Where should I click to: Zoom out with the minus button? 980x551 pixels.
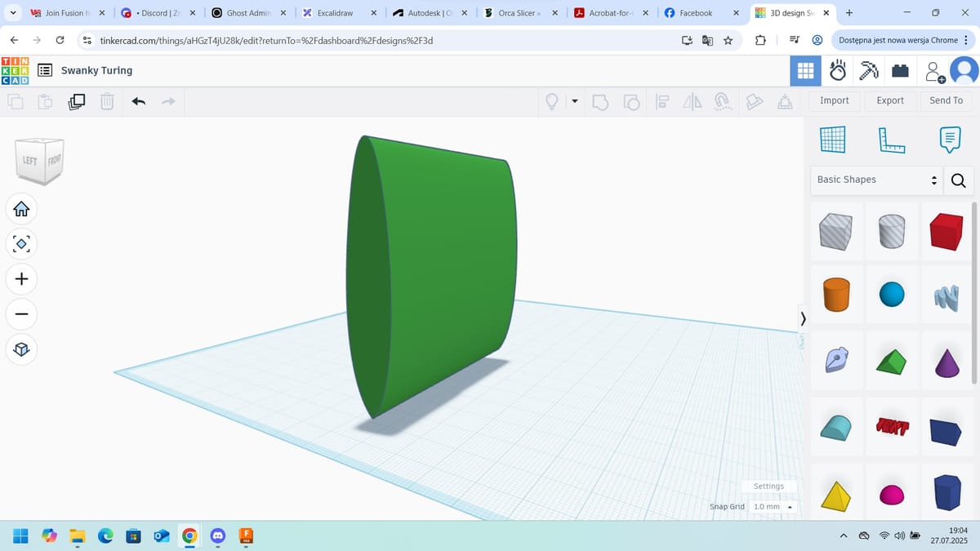point(21,314)
